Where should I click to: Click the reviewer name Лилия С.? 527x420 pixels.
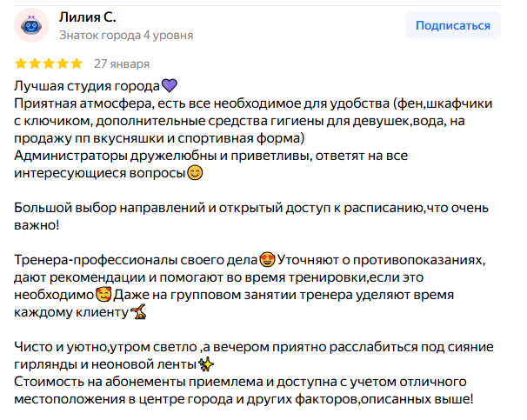tap(87, 17)
